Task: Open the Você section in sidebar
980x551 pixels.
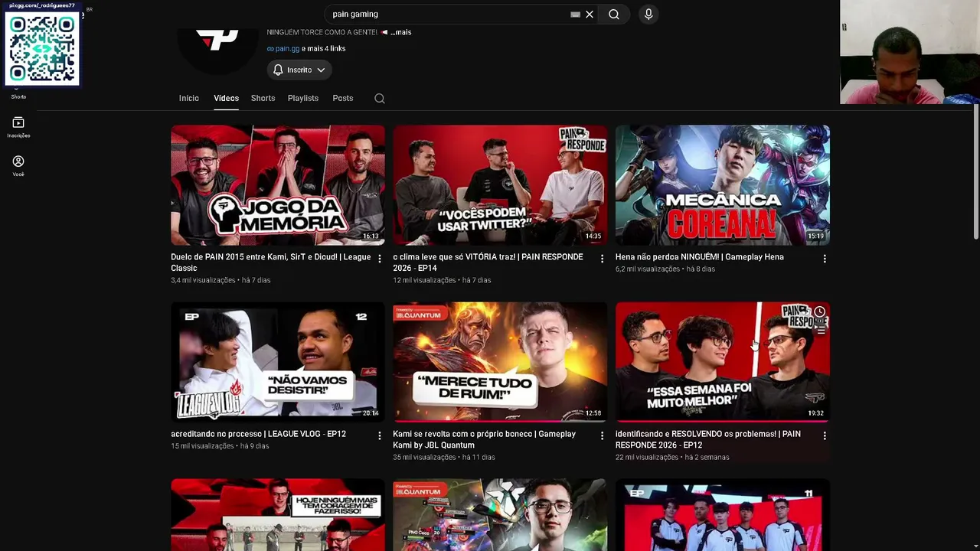Action: (x=18, y=165)
